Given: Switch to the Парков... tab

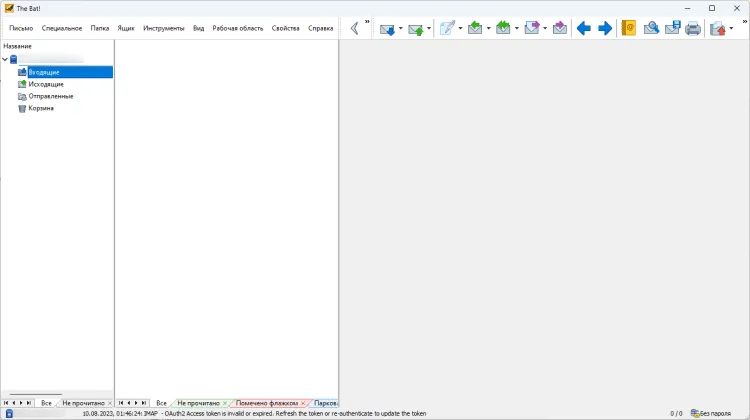Looking at the screenshot, I should (326, 403).
